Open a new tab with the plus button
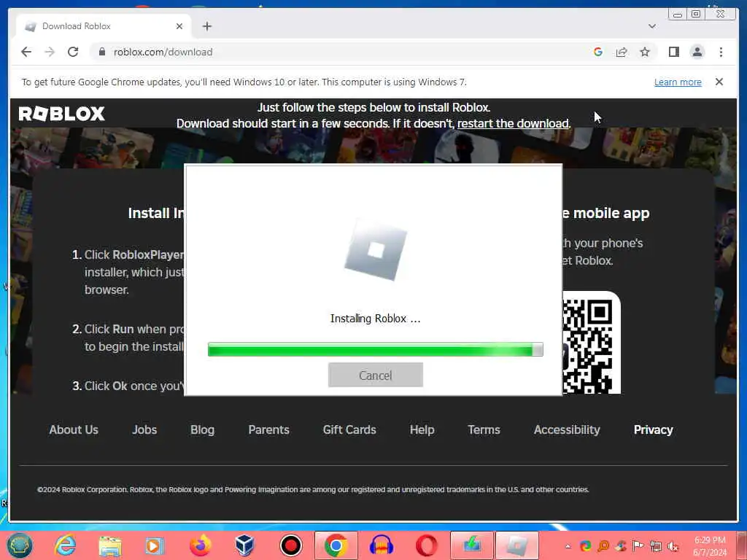Screen dimensions: 747x560 click(206, 26)
